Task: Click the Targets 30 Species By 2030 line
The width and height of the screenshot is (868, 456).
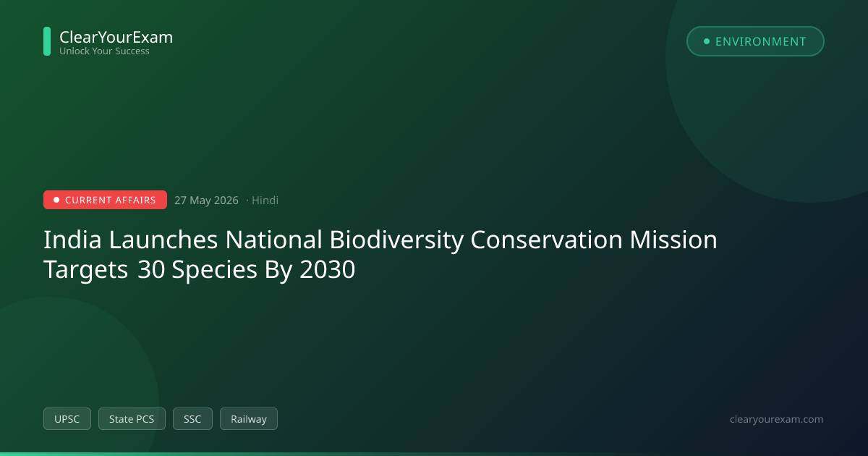Action: pyautogui.click(x=200, y=269)
